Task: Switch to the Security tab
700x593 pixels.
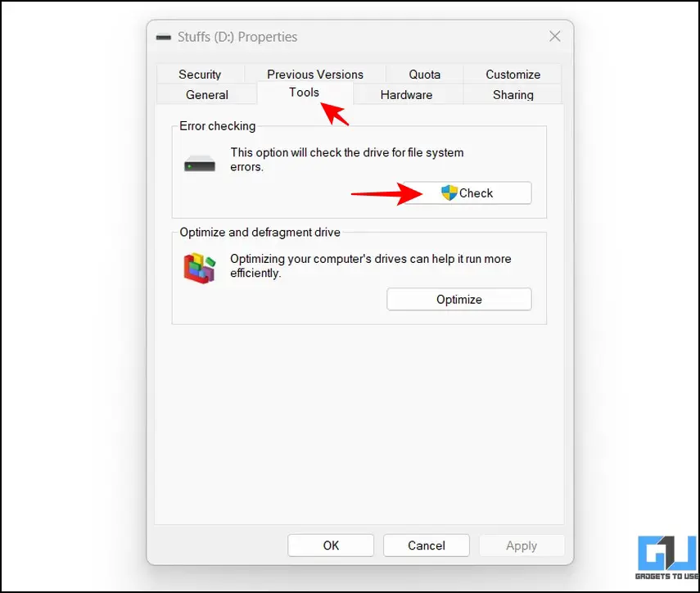Action: [200, 74]
